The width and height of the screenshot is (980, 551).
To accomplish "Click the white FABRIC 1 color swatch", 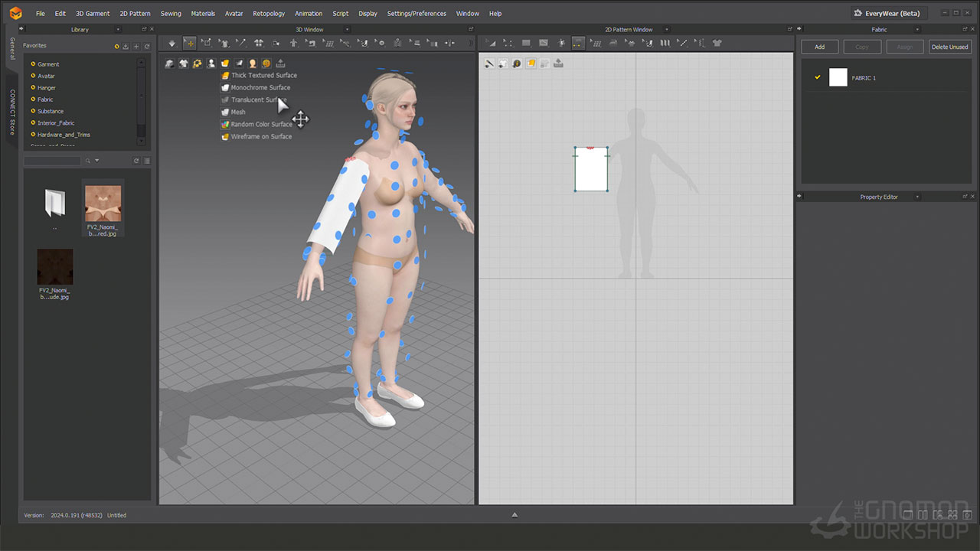I will 838,77.
